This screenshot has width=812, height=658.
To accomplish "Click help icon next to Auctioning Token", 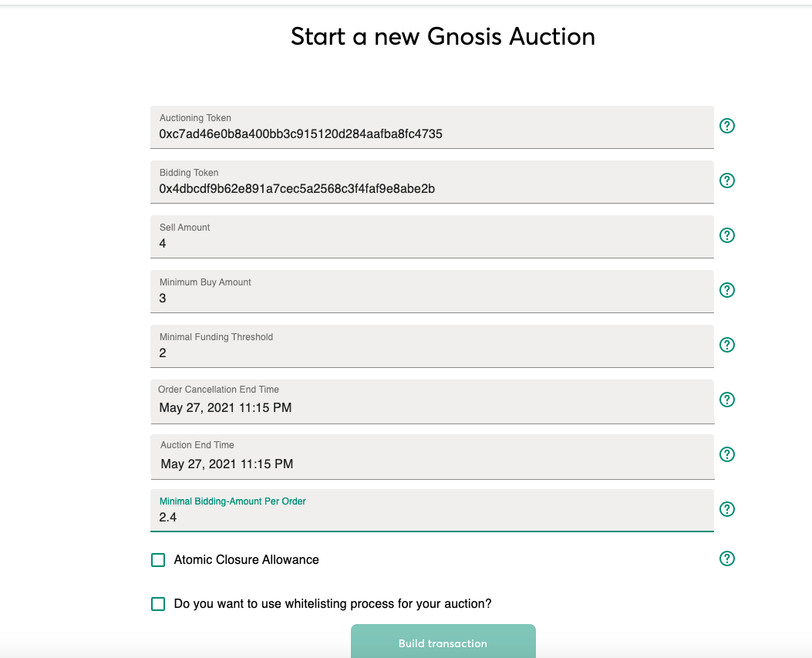I will [x=726, y=126].
